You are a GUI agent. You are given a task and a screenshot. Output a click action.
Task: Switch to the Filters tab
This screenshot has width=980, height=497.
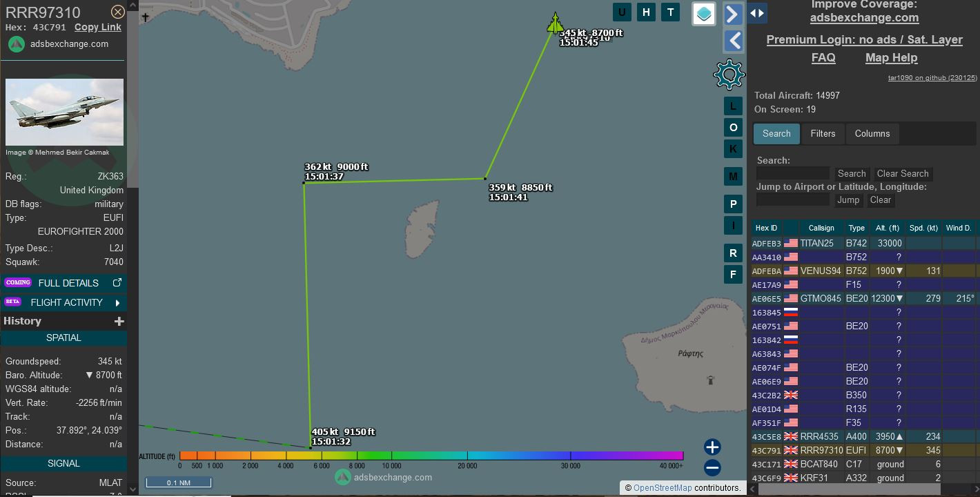(x=823, y=133)
